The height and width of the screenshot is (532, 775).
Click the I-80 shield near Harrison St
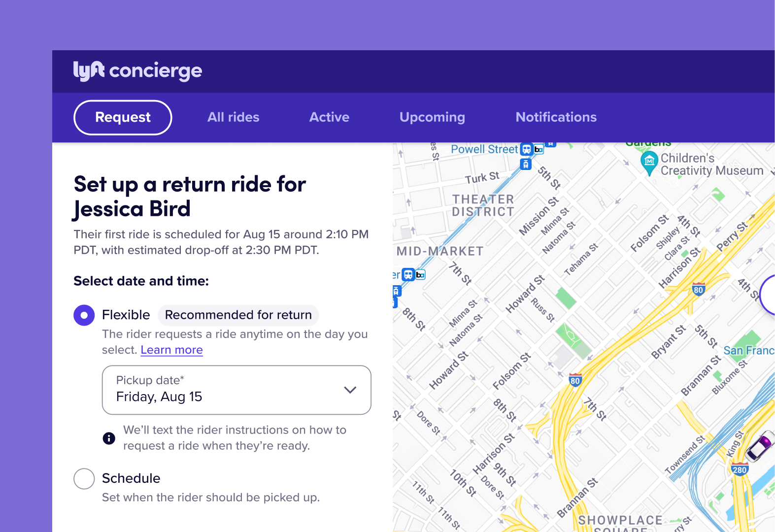tap(698, 290)
